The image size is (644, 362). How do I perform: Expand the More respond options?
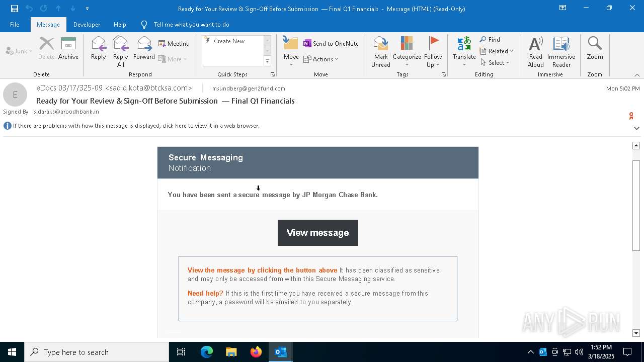(x=173, y=59)
